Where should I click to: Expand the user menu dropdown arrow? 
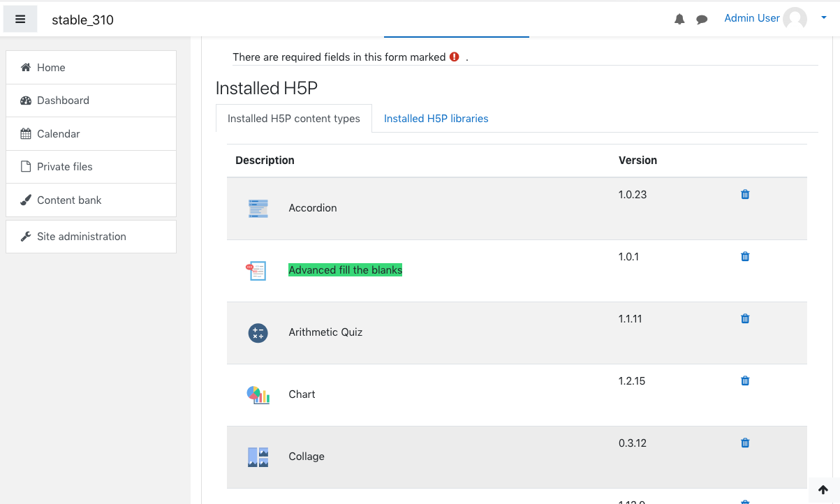click(824, 18)
